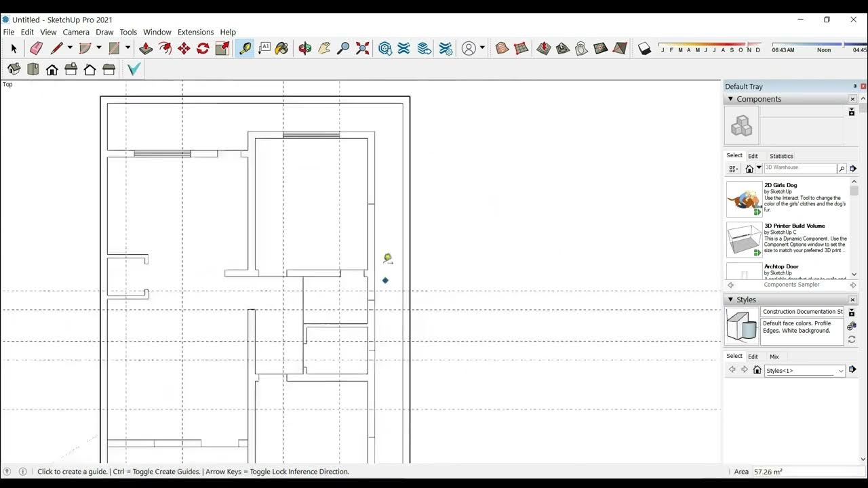Viewport: 868px width, 488px height.
Task: Switch to Front view house icon
Action: 52,69
